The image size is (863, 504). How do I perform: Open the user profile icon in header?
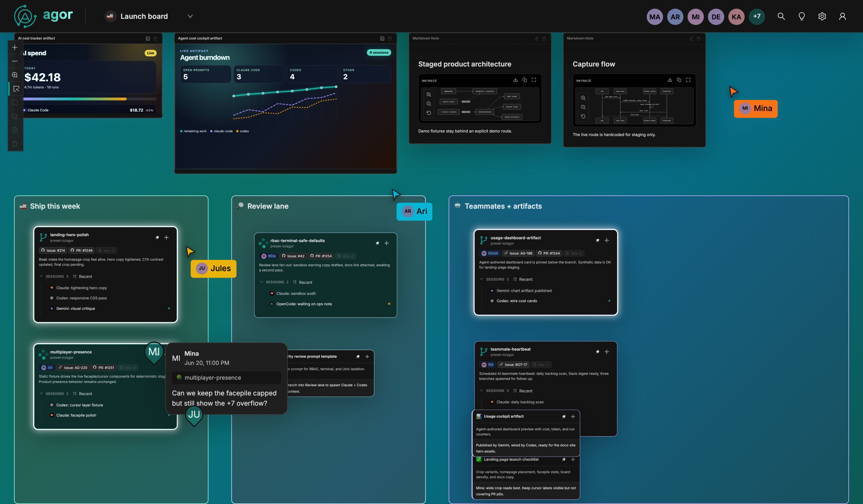tap(842, 16)
